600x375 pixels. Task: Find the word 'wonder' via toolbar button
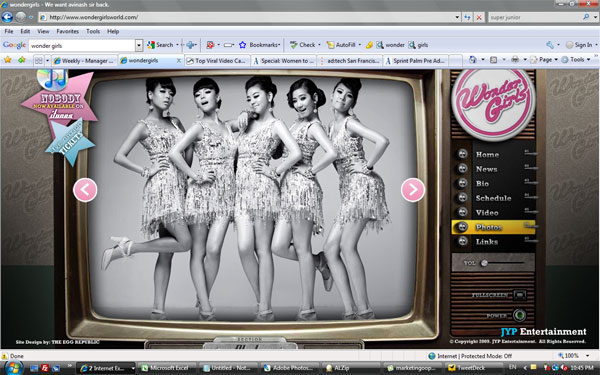390,45
